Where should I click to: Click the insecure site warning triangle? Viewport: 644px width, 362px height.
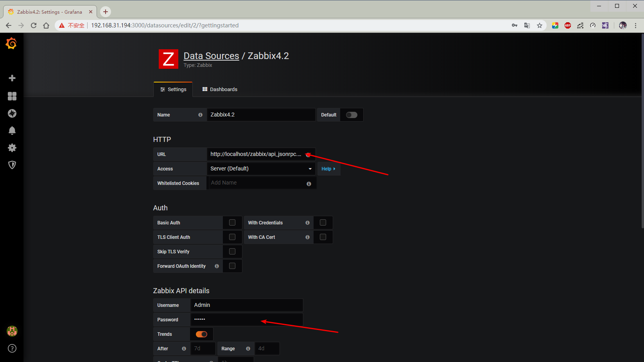click(x=61, y=25)
